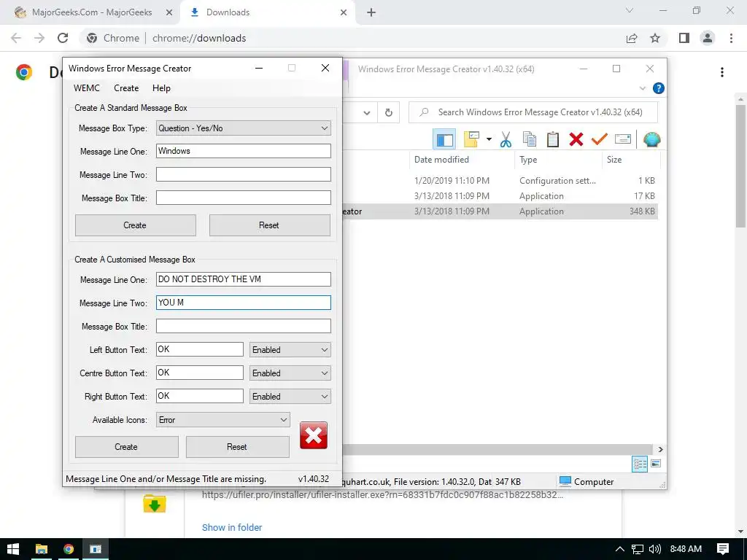This screenshot has height=560, width=747.
Task: Open Message Box Type dropdown
Action: (244, 128)
